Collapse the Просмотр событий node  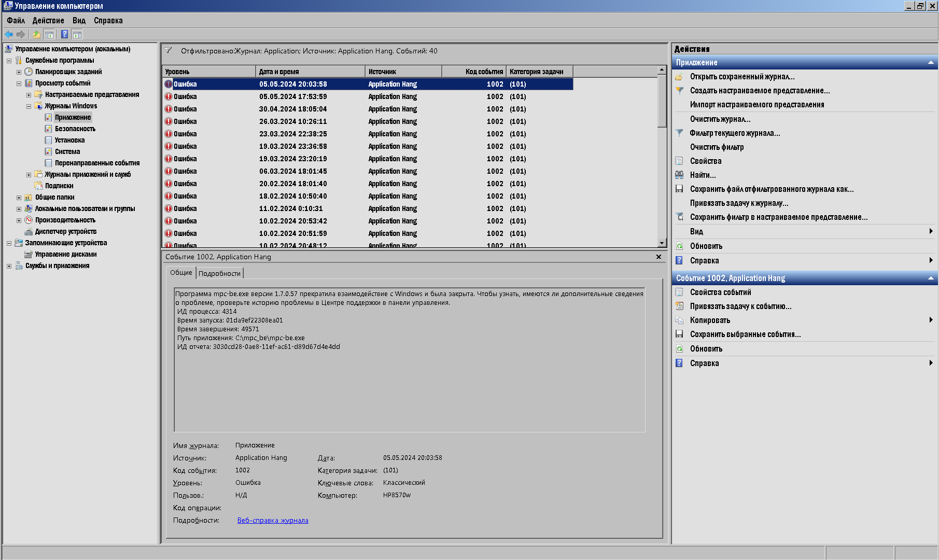tap(19, 83)
